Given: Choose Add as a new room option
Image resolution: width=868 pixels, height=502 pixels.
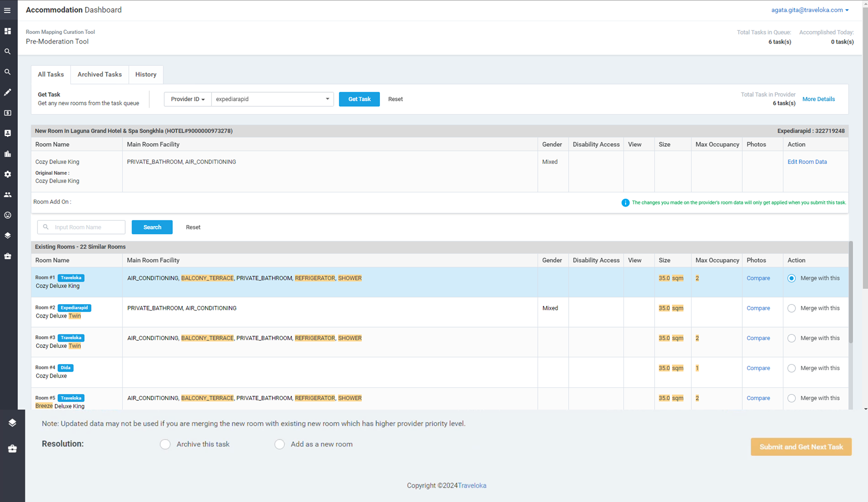Looking at the screenshot, I should [280, 444].
